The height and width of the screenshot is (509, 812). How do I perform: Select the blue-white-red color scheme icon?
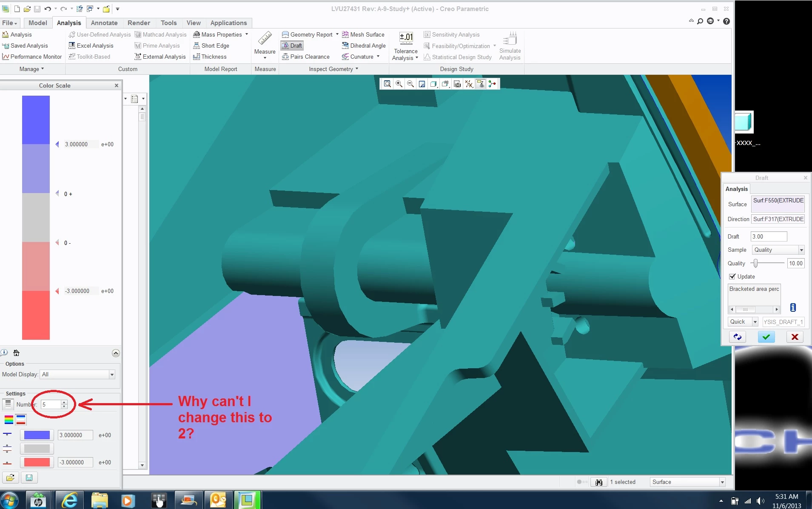pyautogui.click(x=21, y=420)
